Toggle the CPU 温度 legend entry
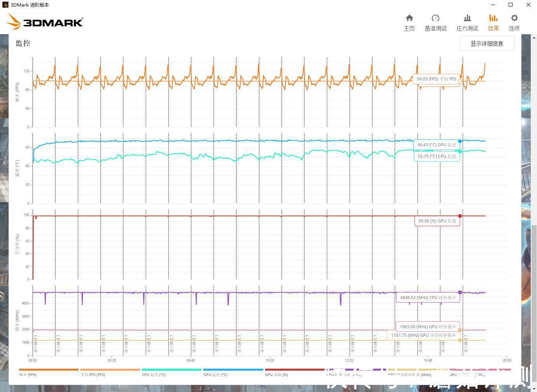The height and width of the screenshot is (392, 537). coord(171,373)
